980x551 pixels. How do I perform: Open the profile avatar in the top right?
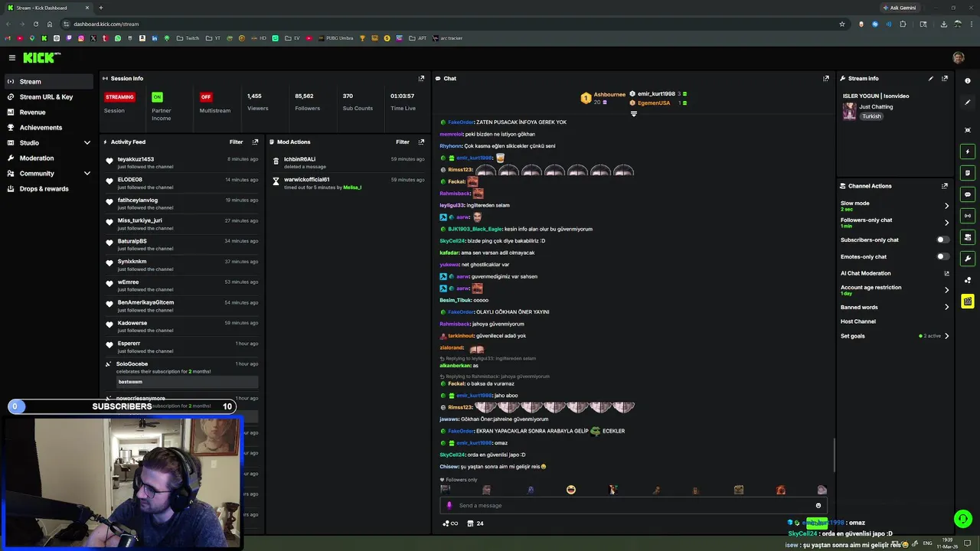[x=959, y=57]
